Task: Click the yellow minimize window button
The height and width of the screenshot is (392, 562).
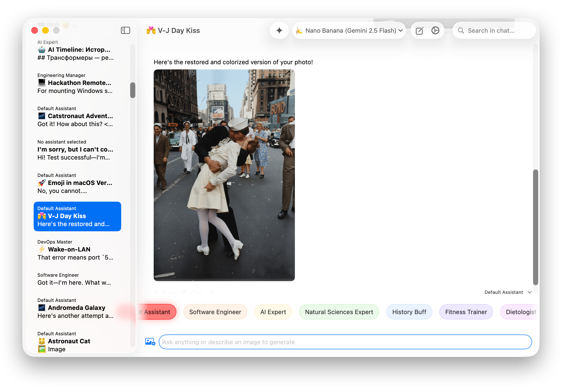Action: (45, 30)
